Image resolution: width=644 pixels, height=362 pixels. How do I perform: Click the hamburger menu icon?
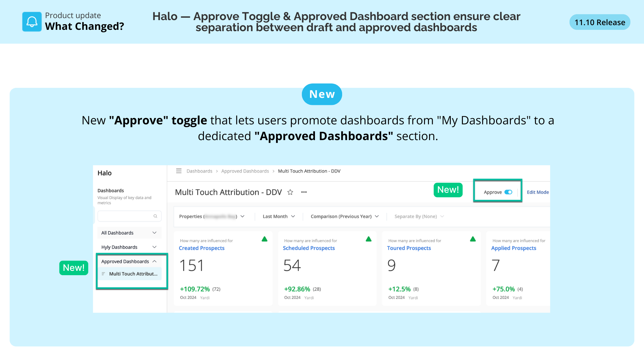179,171
